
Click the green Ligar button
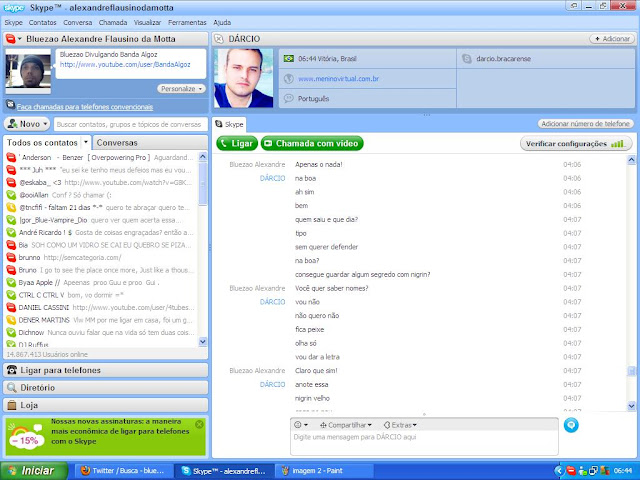pos(237,143)
